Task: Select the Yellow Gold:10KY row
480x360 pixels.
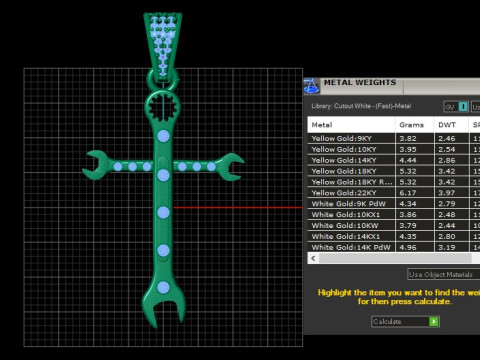Action: pos(394,149)
